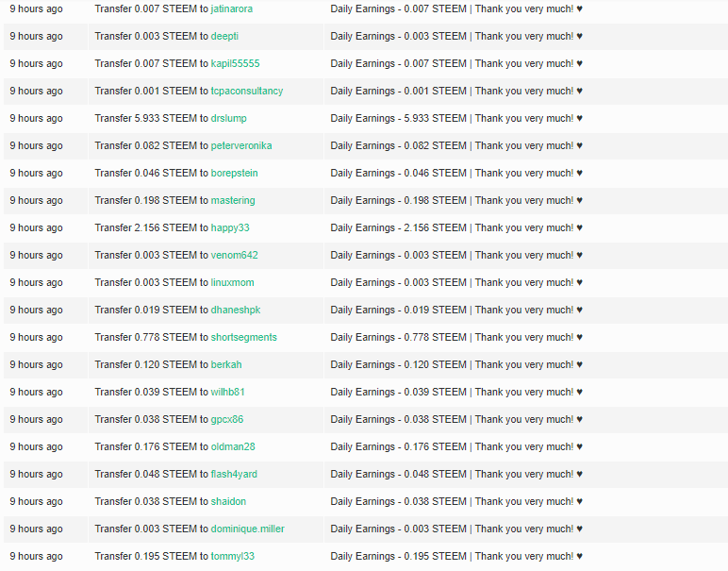This screenshot has height=571, width=728.
Task: Open dominique.miller account link
Action: click(x=248, y=529)
